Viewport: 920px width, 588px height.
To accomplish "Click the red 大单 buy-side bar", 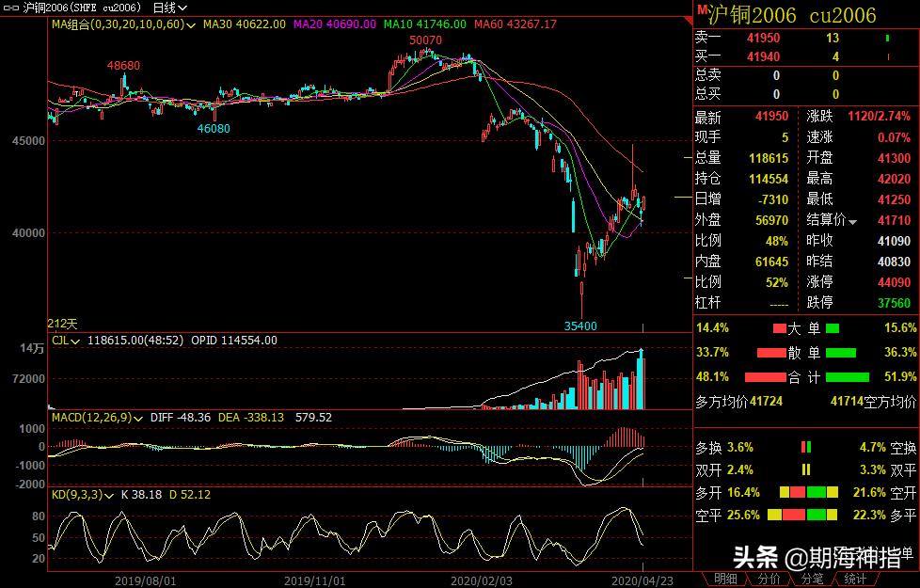I will click(779, 328).
